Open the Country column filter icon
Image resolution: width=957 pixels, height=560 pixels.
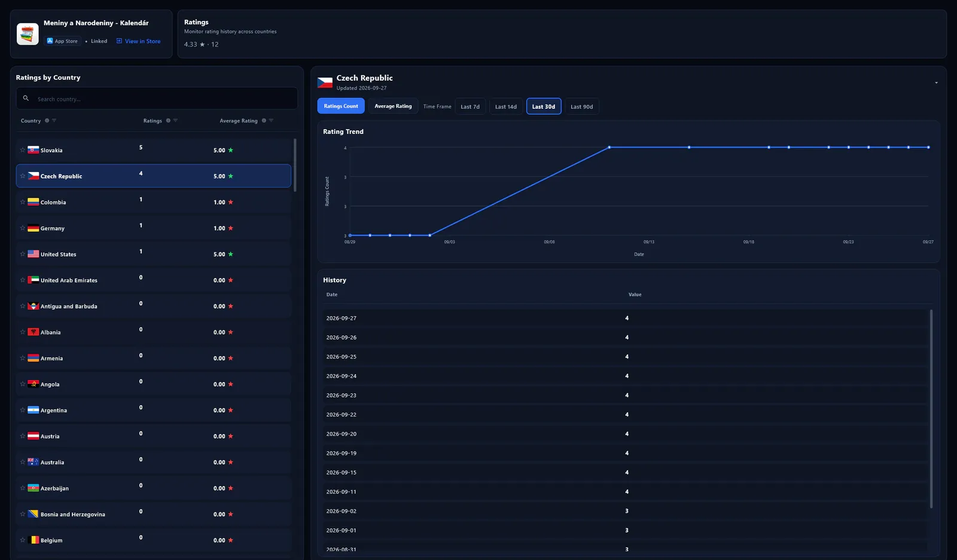pos(54,121)
